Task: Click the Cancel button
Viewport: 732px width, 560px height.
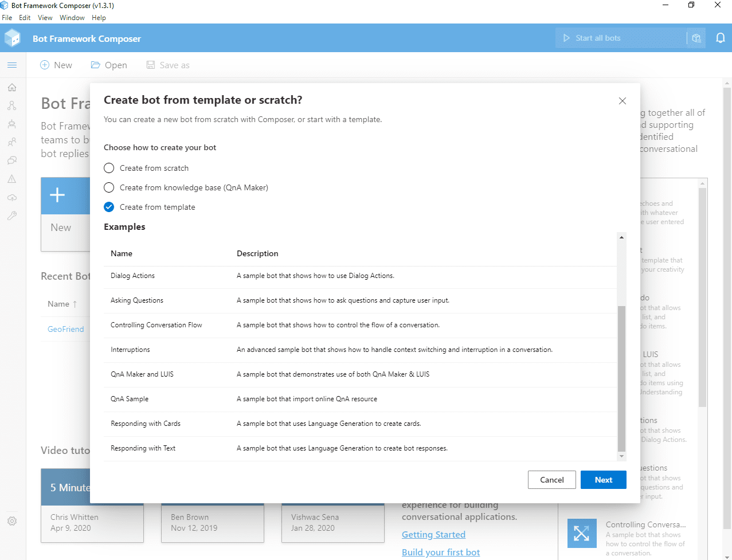Action: pyautogui.click(x=551, y=480)
